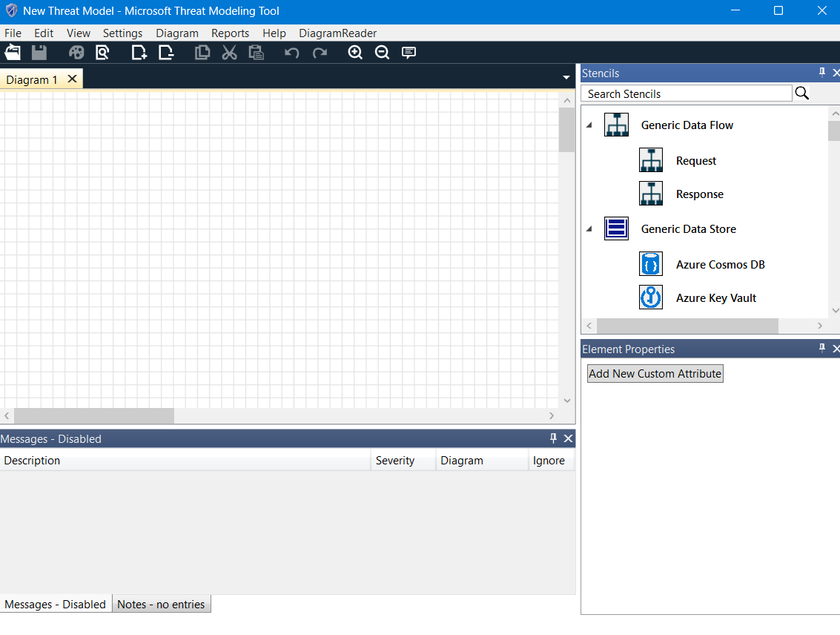Click the Open model folder icon

13,52
